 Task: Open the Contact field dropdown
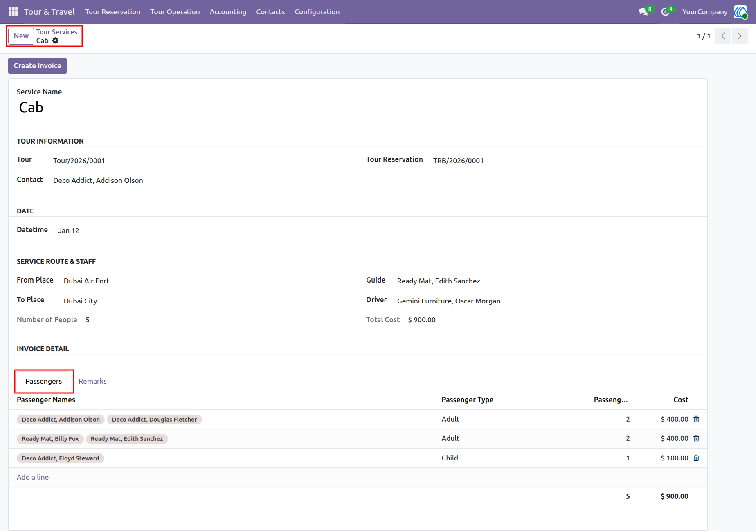98,180
